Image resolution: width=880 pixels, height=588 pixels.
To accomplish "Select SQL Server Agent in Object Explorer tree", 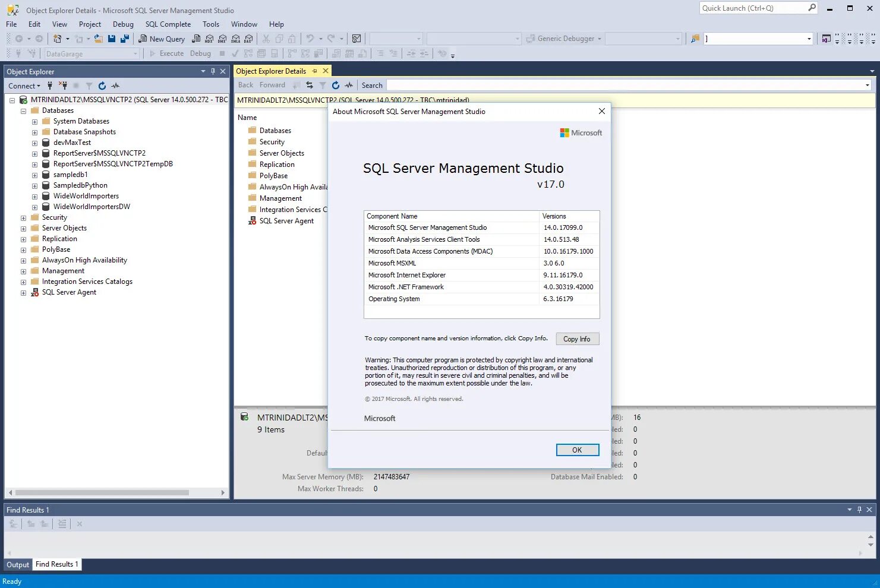I will [x=69, y=292].
